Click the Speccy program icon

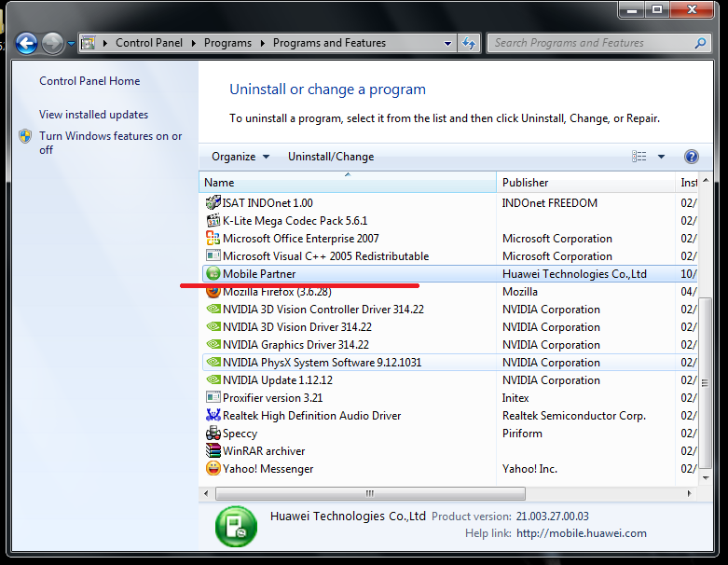(213, 433)
